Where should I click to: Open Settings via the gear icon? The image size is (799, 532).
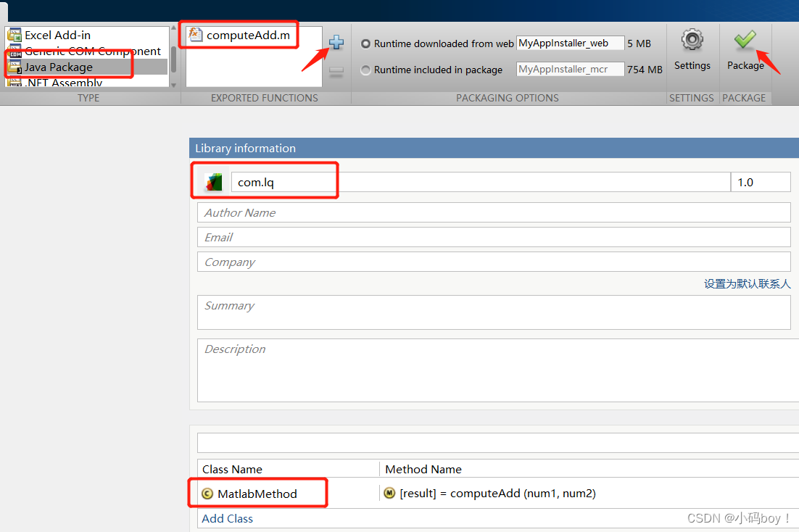tap(692, 40)
